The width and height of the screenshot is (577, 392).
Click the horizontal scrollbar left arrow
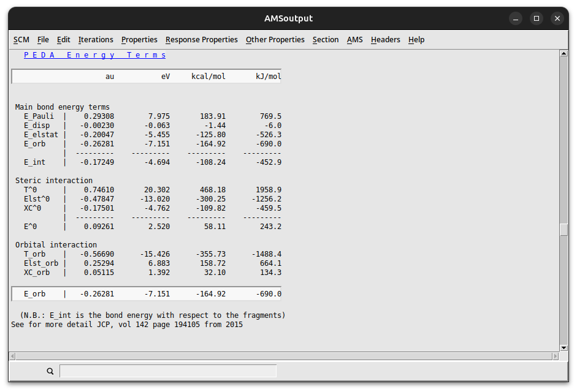click(13, 356)
